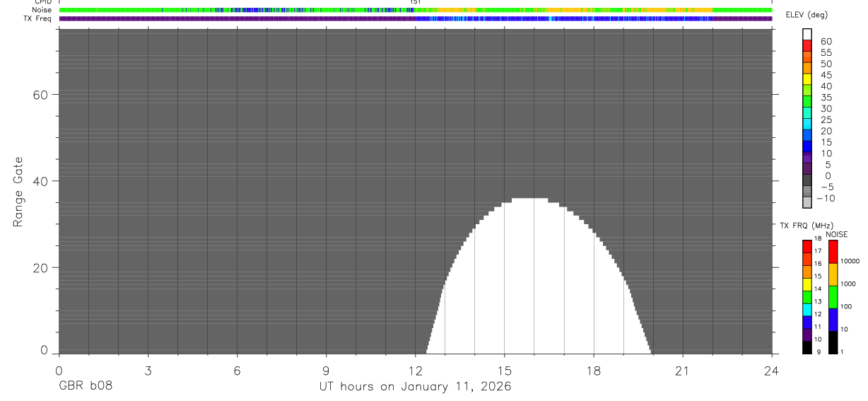The image size is (868, 401).
Task: Select the cyan swatch in TX FRQ bar
Action: [x=807, y=309]
